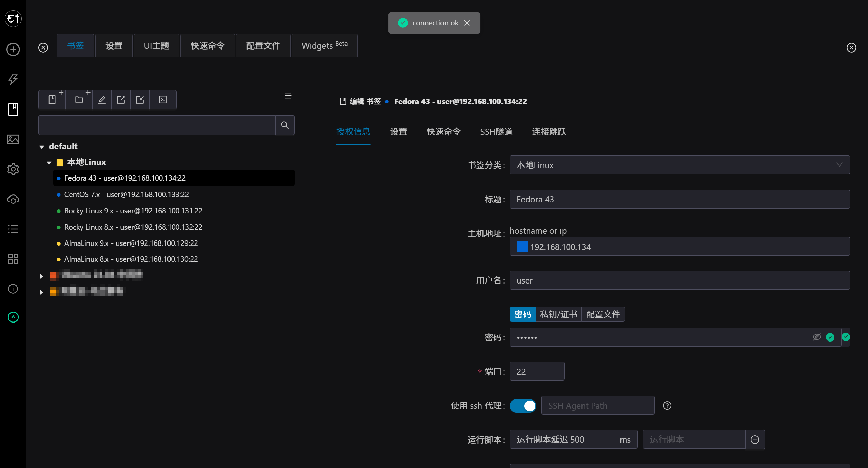Screen dimensions: 868x468
Task: Select the 私钥/证书 authentication option
Action: (558, 314)
